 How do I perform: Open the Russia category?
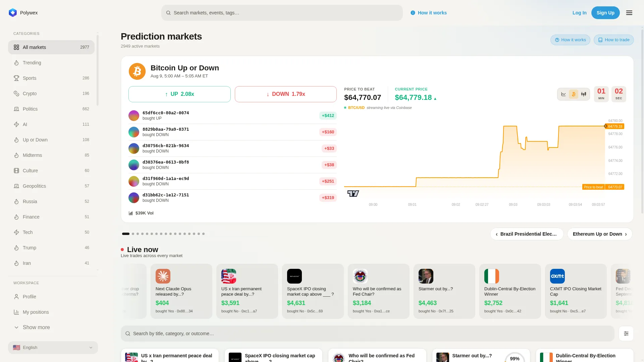pyautogui.click(x=51, y=201)
